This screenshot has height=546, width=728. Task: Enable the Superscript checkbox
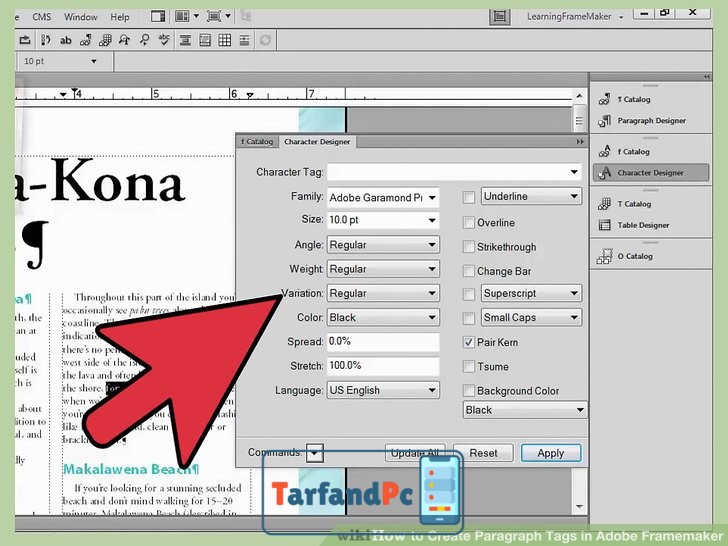tap(469, 294)
